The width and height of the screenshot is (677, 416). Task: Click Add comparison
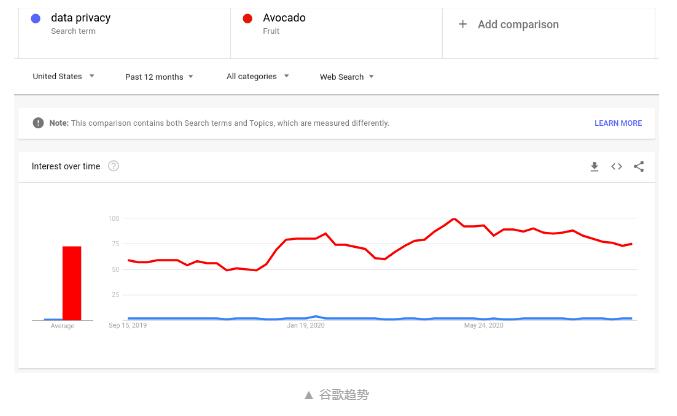pos(518,25)
